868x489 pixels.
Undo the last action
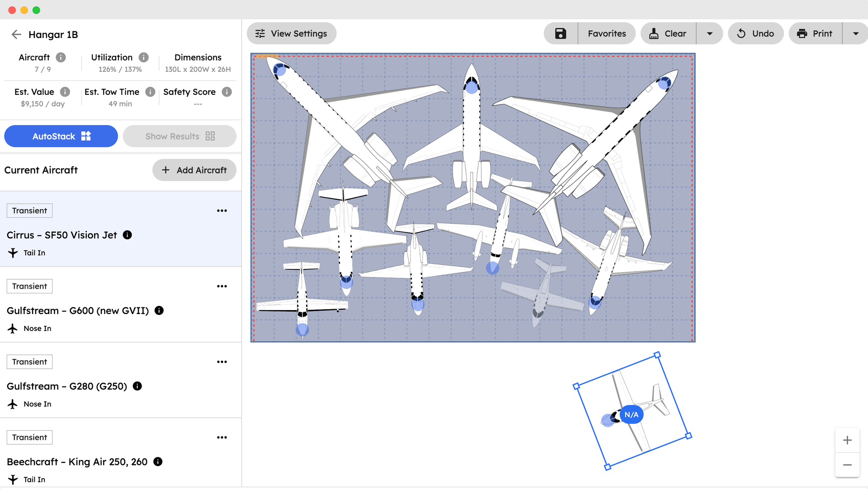tap(755, 33)
